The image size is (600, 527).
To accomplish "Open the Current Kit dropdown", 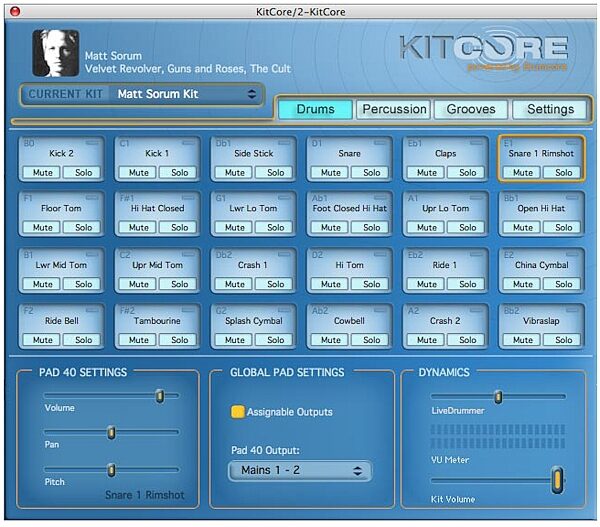I will pyautogui.click(x=142, y=94).
